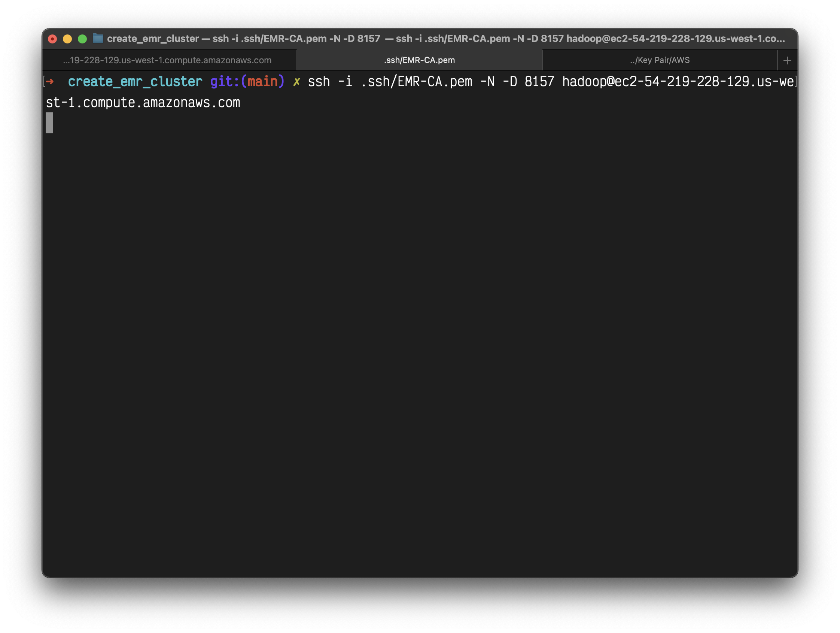Close the terminal window with red button
Screen dimensions: 840x633
click(53, 39)
